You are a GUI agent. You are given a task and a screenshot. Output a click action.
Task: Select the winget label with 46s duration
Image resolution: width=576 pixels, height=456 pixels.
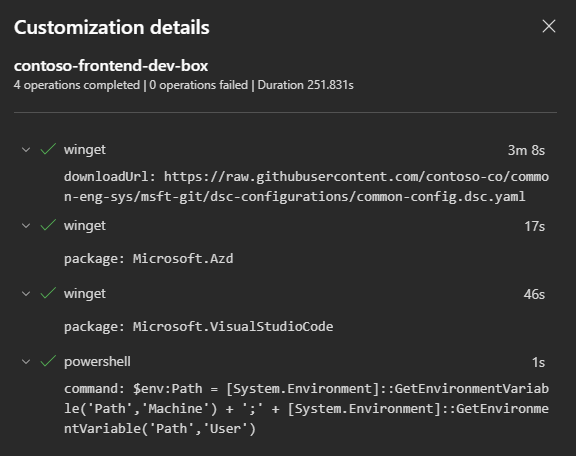85,294
